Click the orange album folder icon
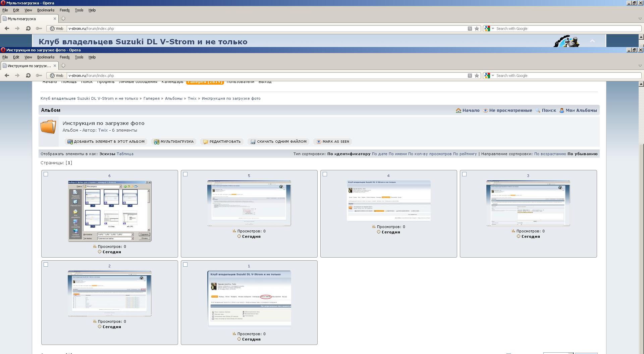The width and height of the screenshot is (644, 354). click(x=48, y=127)
